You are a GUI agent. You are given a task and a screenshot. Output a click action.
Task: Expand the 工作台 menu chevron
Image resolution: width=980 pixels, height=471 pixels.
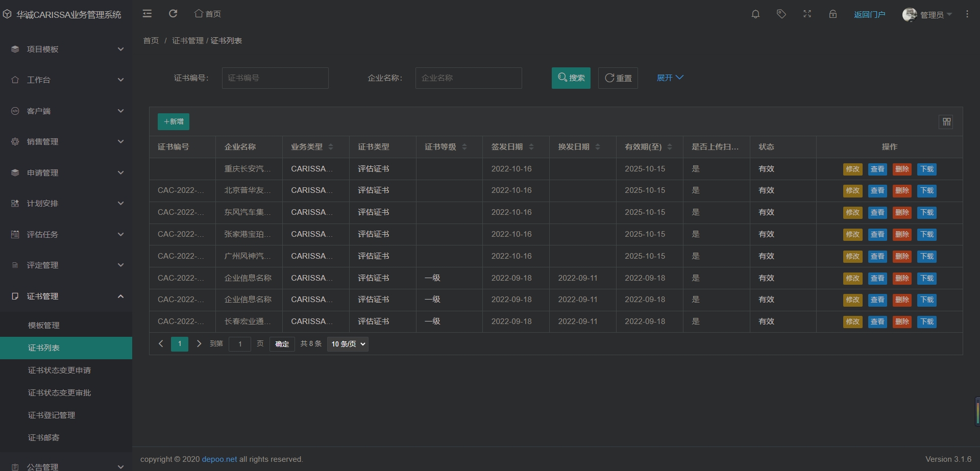[x=120, y=80]
